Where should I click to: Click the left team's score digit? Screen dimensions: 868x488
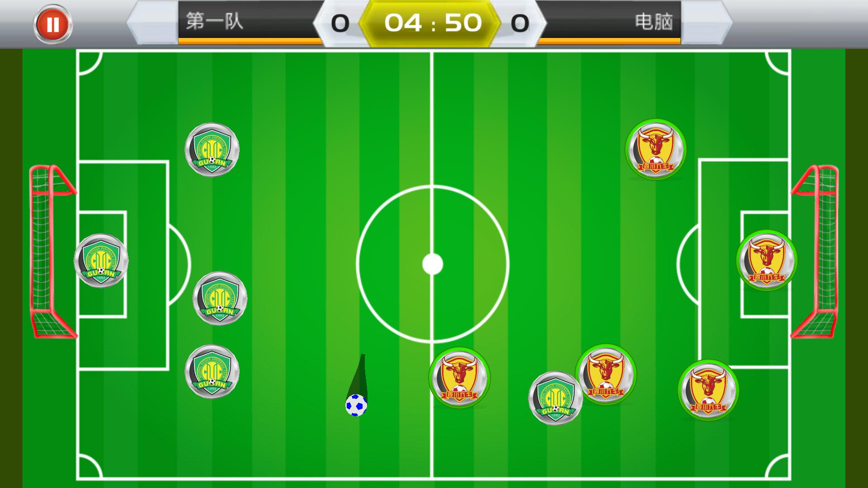pos(340,23)
